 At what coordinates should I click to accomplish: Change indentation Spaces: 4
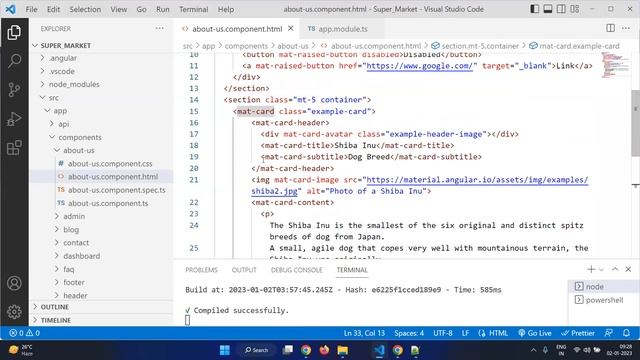point(409,333)
